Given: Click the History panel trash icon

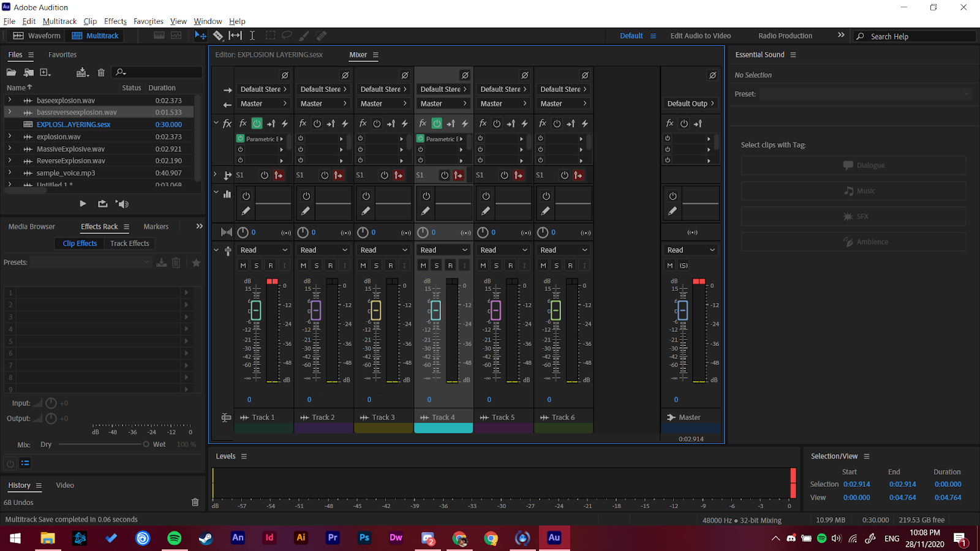Looking at the screenshot, I should tap(195, 502).
